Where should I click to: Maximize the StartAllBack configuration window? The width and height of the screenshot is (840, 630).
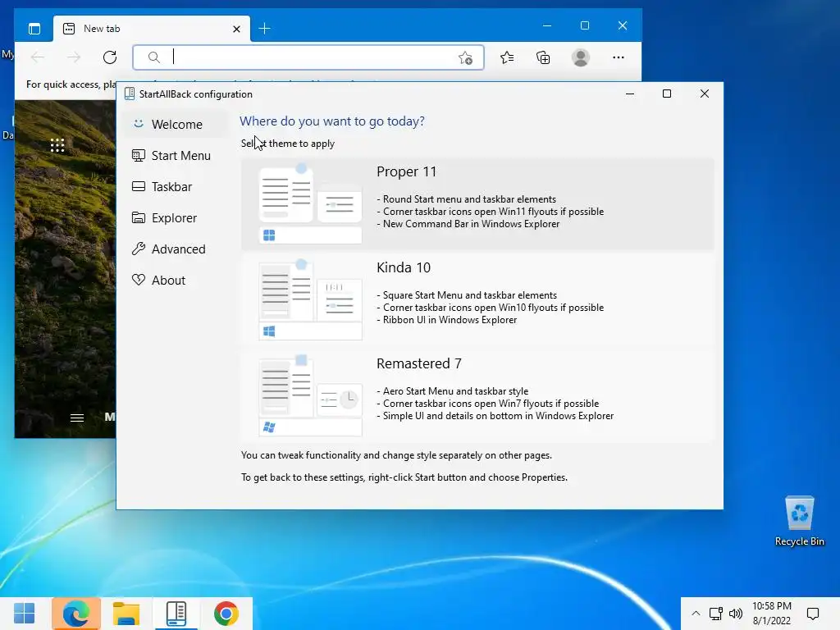(667, 94)
